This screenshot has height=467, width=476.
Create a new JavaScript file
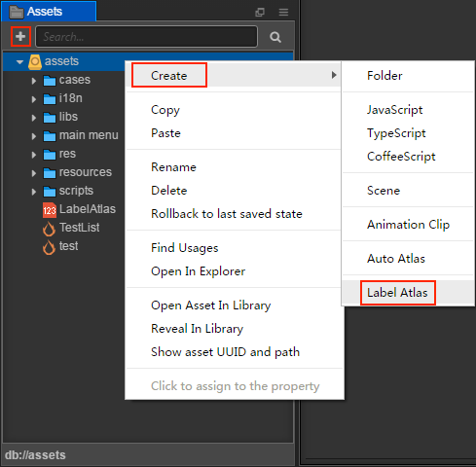point(409,110)
